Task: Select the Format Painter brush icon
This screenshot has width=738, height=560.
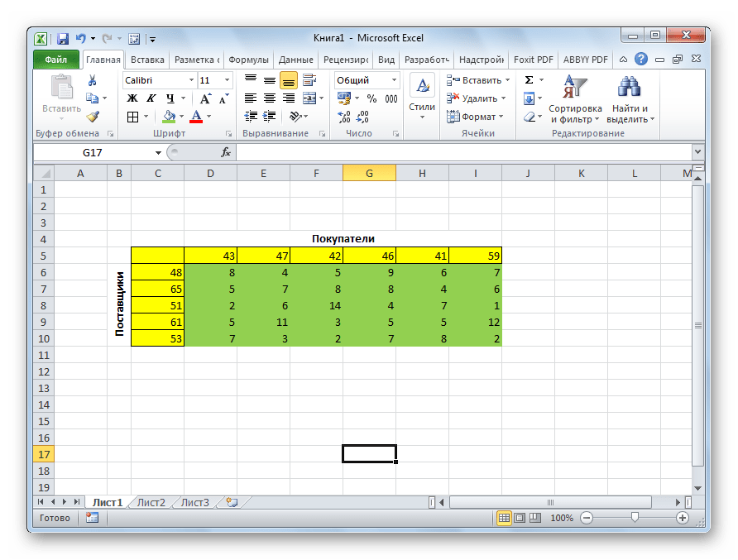Action: click(x=93, y=117)
